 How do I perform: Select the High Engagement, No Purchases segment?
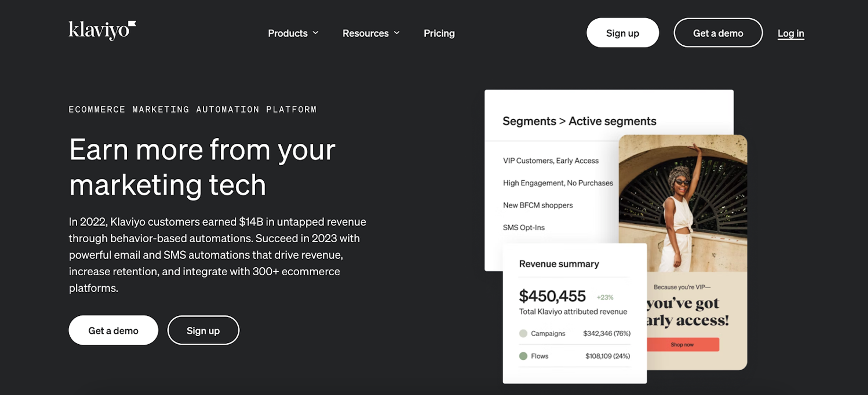pos(558,183)
